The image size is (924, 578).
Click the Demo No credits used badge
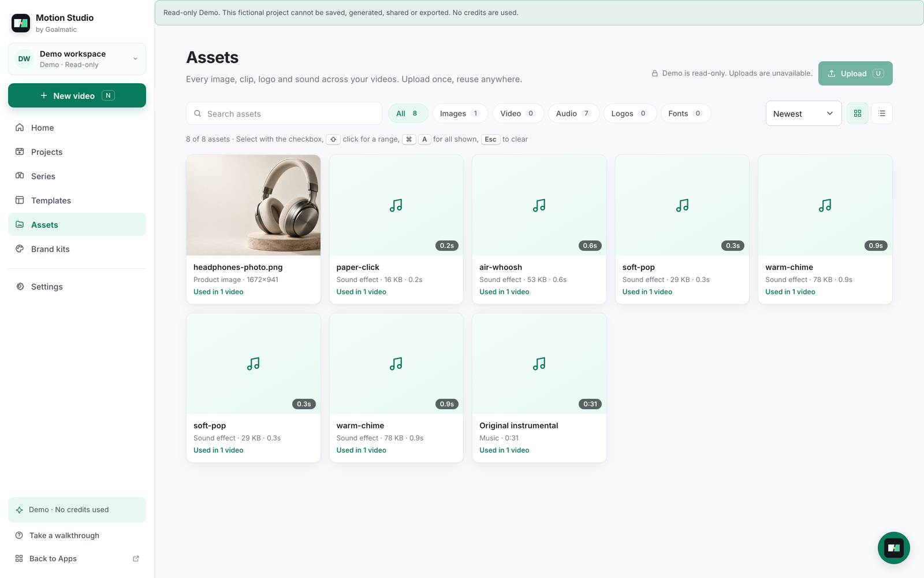77,510
